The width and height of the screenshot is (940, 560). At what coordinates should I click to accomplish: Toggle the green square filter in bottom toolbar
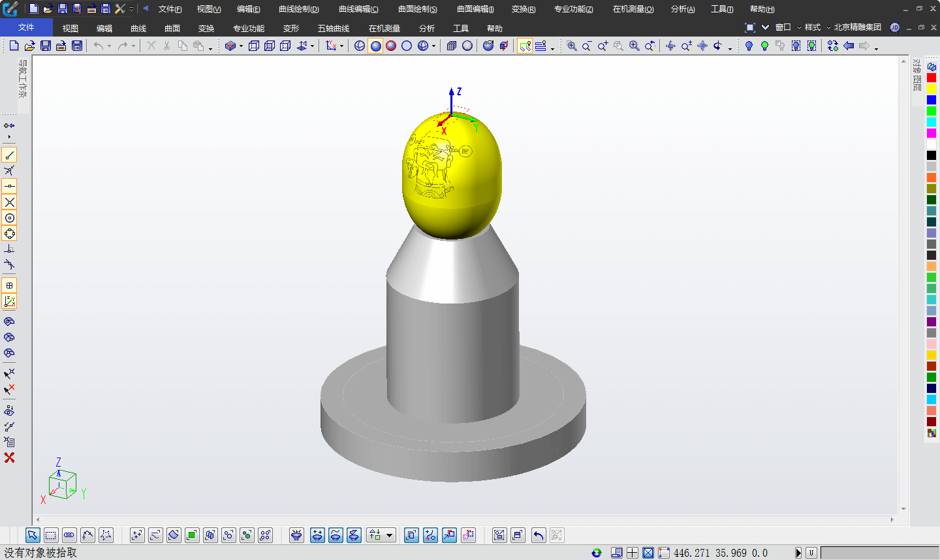pyautogui.click(x=192, y=535)
